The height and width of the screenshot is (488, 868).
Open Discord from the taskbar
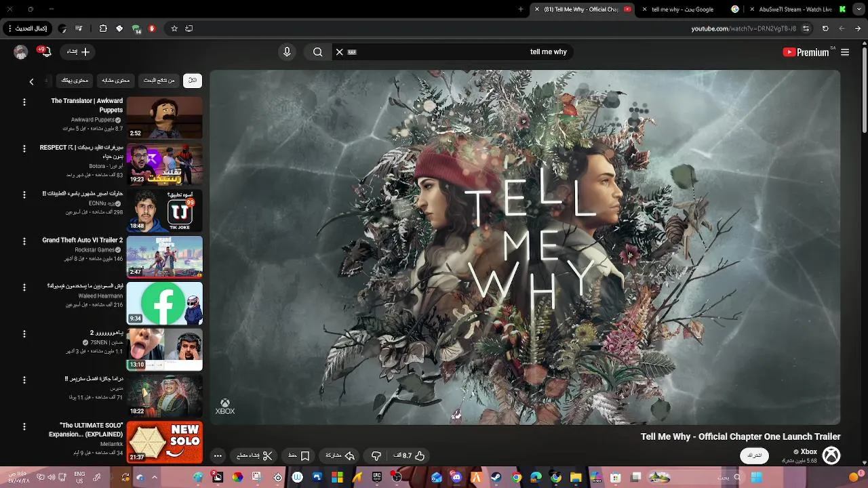(456, 478)
